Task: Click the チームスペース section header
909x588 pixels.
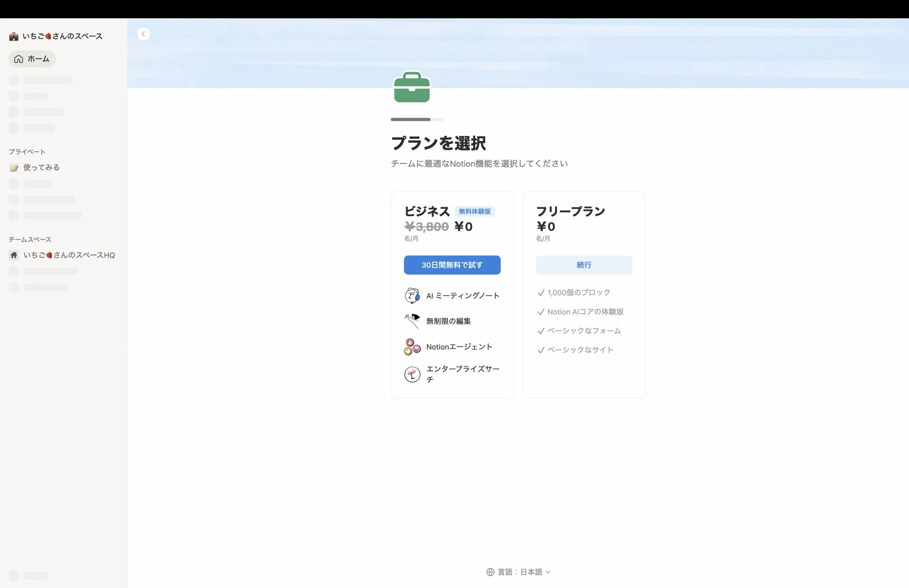Action: (30, 239)
